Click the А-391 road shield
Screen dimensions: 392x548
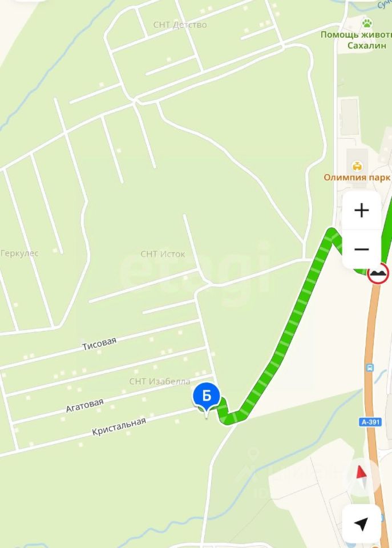tap(371, 422)
